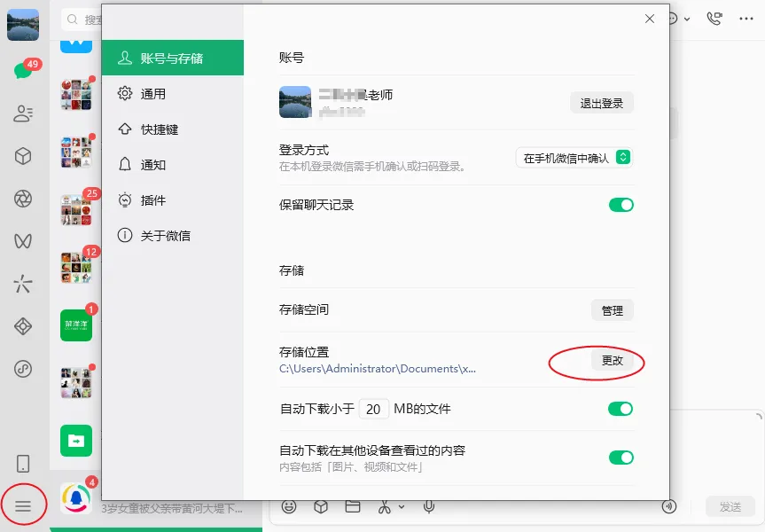Open 登录方式 dropdown 在手机微信中确认
This screenshot has height=532, width=765.
coord(574,158)
